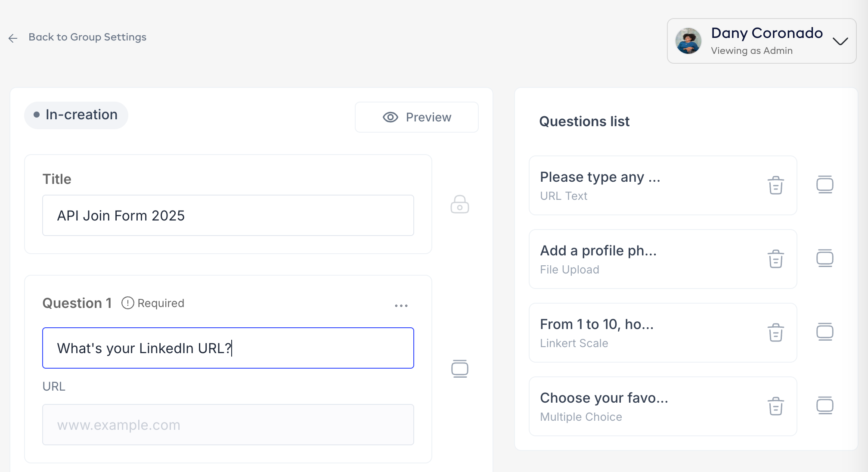The image size is (868, 472).
Task: Delete the 'Add a profile ph...' question
Action: 775,259
